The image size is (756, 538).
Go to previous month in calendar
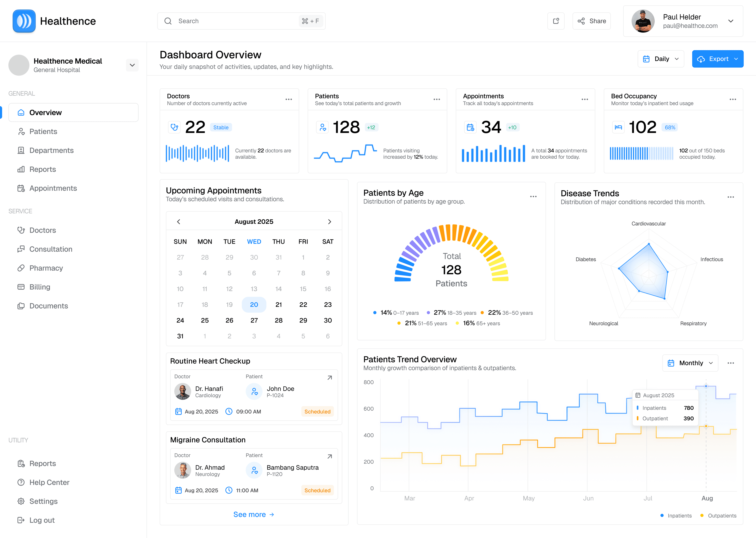click(x=179, y=222)
